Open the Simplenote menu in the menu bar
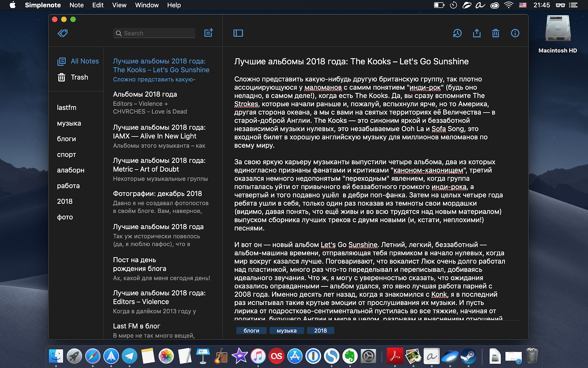 click(x=43, y=5)
